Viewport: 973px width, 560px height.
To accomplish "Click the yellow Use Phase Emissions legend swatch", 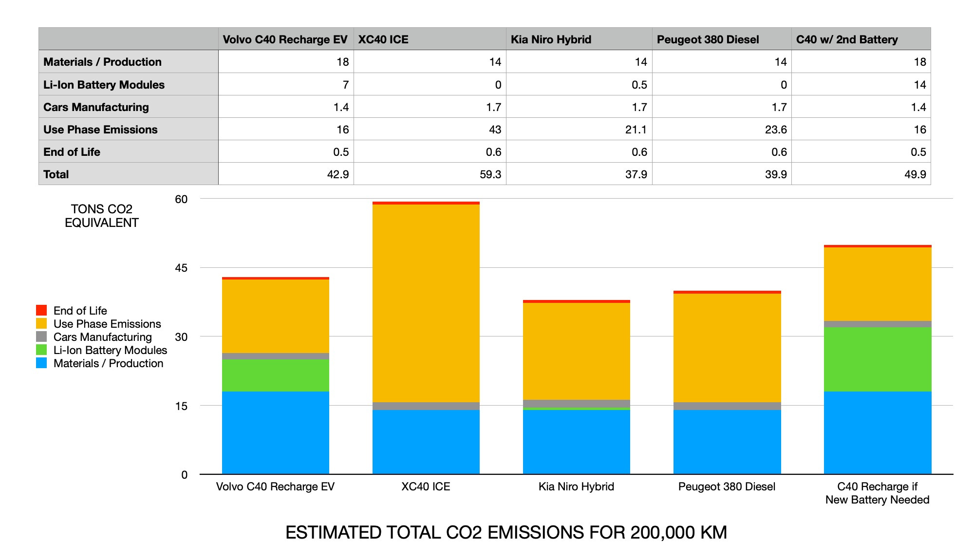I will (x=41, y=323).
